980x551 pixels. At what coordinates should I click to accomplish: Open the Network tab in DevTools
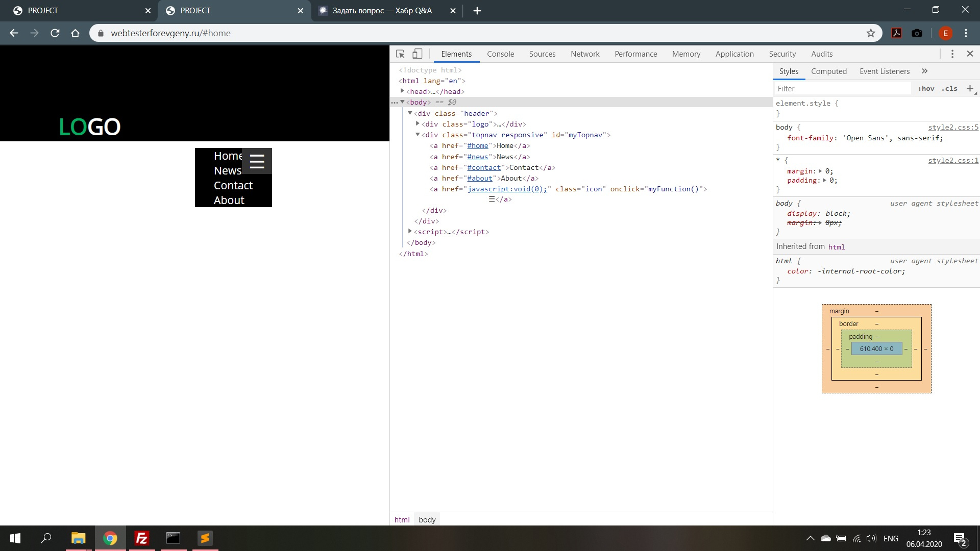pyautogui.click(x=585, y=54)
